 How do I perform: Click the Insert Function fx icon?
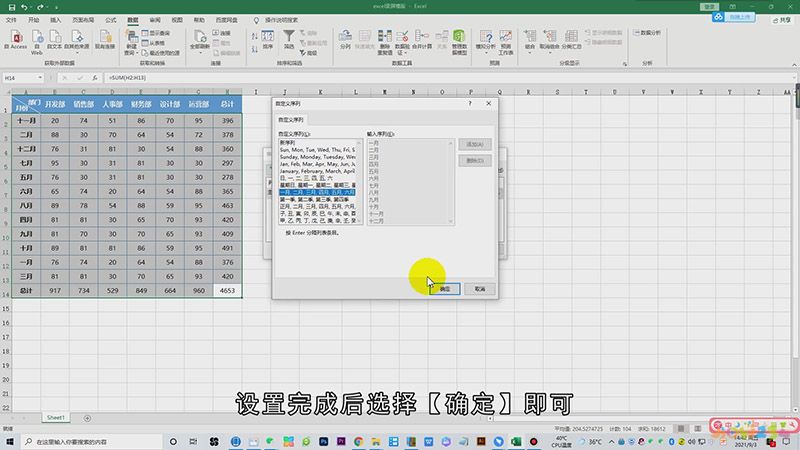(94, 78)
